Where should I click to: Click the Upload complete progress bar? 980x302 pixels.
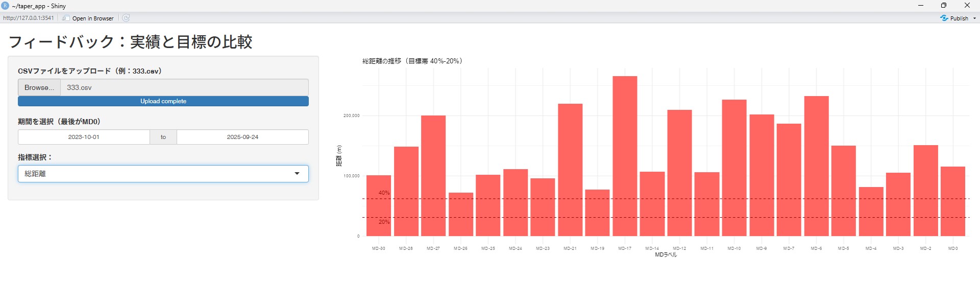(163, 101)
